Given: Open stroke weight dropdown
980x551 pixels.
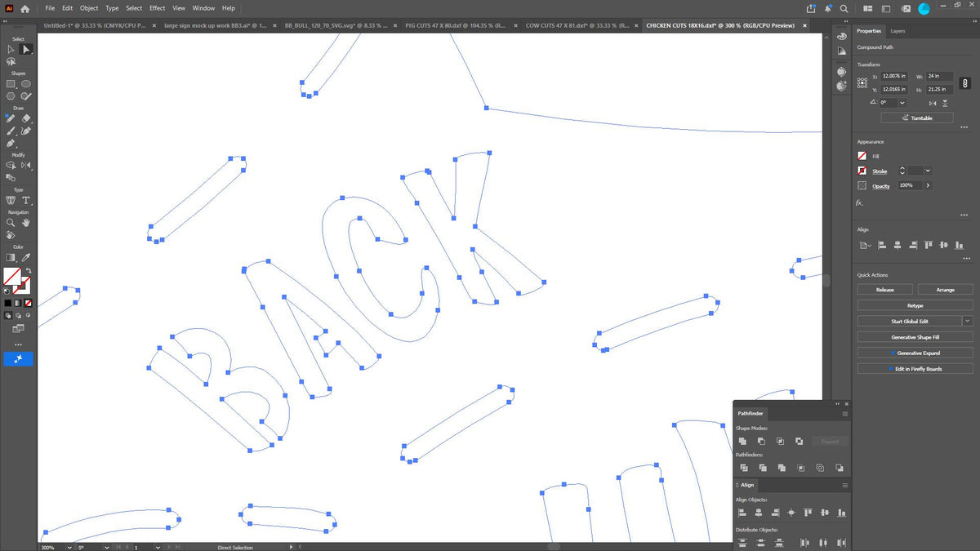Looking at the screenshot, I should point(929,171).
